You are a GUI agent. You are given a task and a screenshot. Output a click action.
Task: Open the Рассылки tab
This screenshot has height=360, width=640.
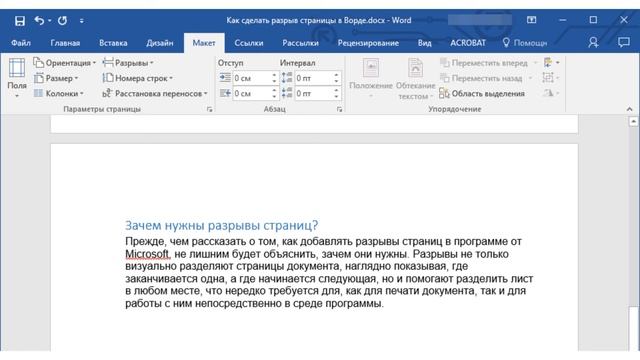tap(300, 43)
